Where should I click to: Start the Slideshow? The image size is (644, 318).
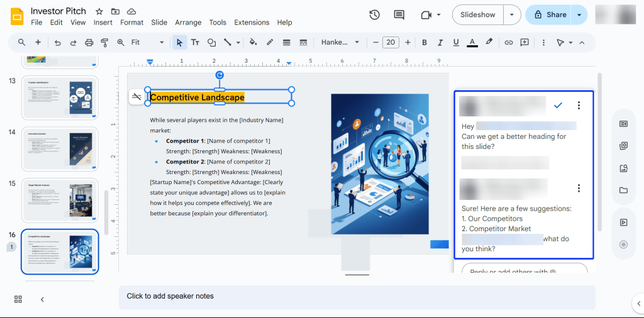[478, 15]
